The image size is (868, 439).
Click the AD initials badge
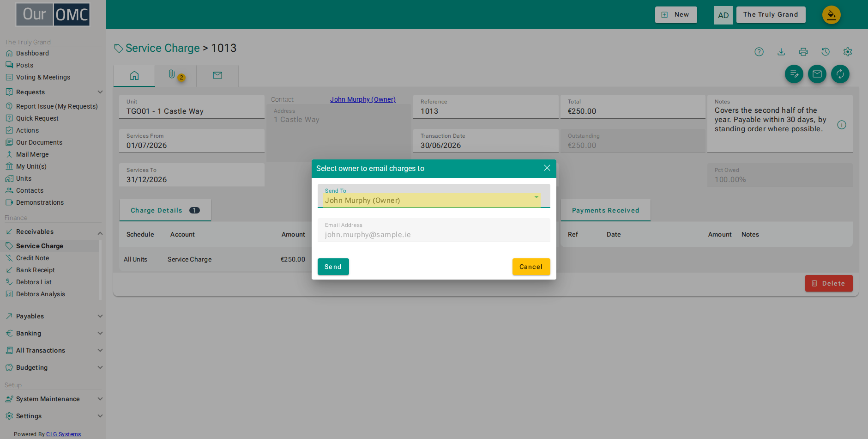pyautogui.click(x=723, y=15)
